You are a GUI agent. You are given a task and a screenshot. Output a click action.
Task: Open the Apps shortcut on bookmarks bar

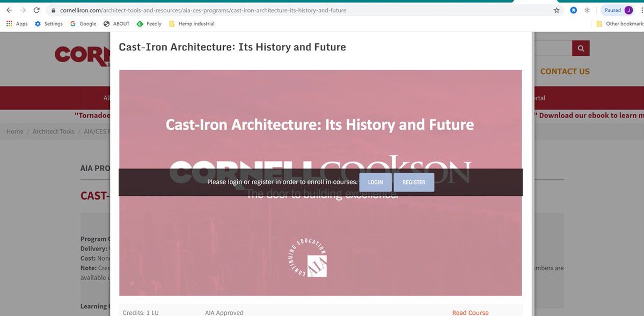pos(17,24)
